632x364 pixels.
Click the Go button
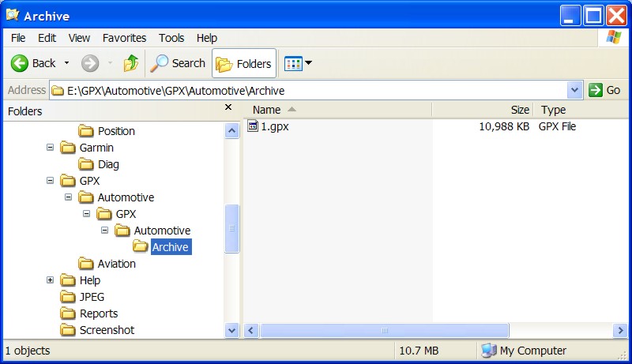coord(604,90)
